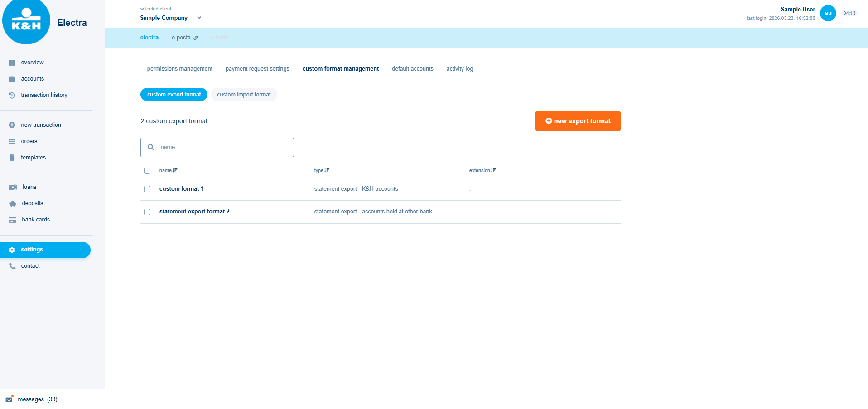Click the K&H Electra logo
868x409 pixels.
coord(26,22)
